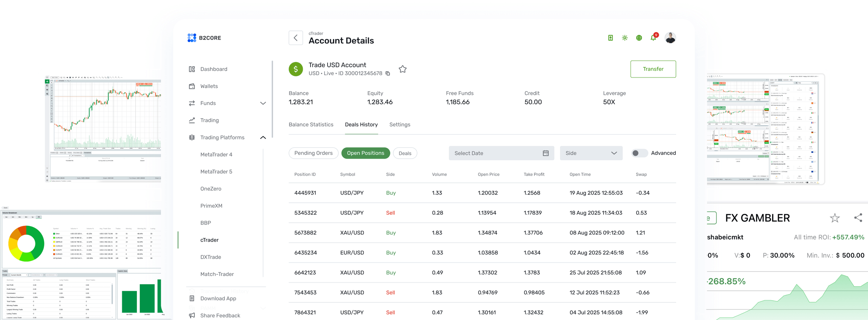Screen dimensions: 868x320
Task: Select position ID 6642123
Action: click(305, 273)
